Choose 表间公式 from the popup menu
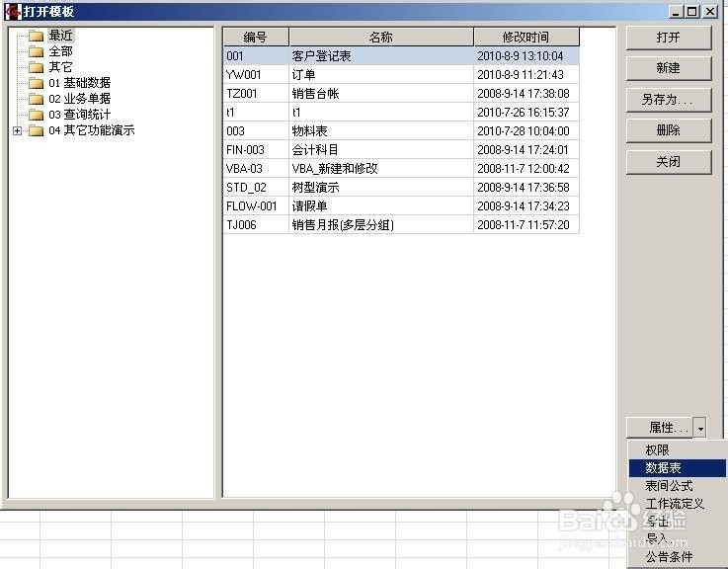This screenshot has width=728, height=569. [678, 486]
